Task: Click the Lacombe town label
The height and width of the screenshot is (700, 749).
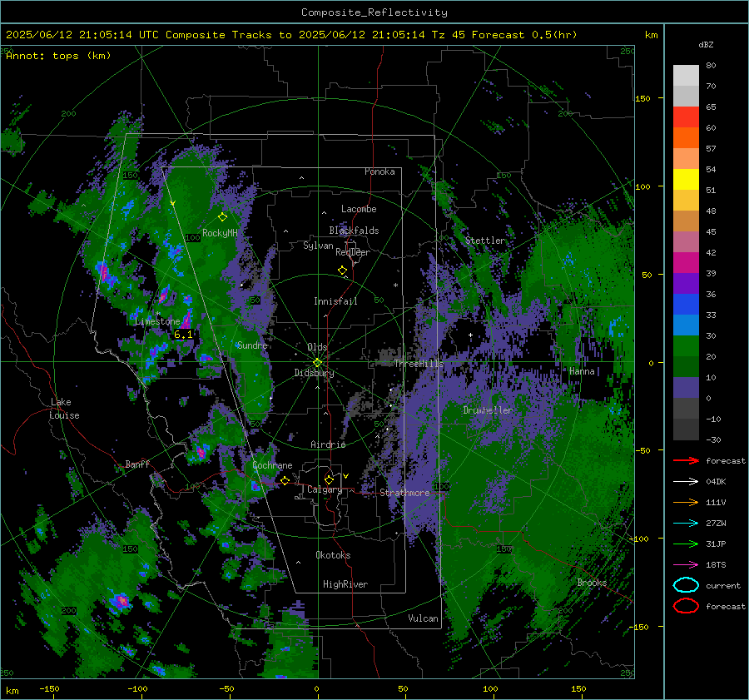Action: (359, 209)
